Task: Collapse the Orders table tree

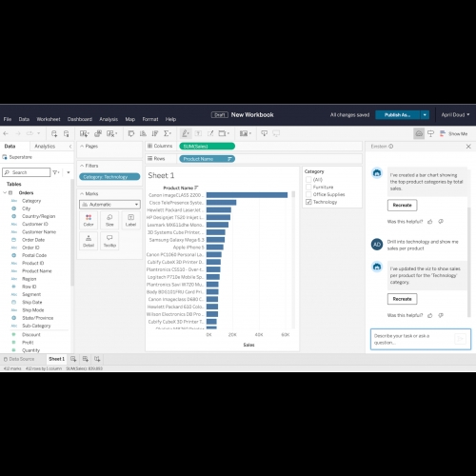Action: click(5, 192)
